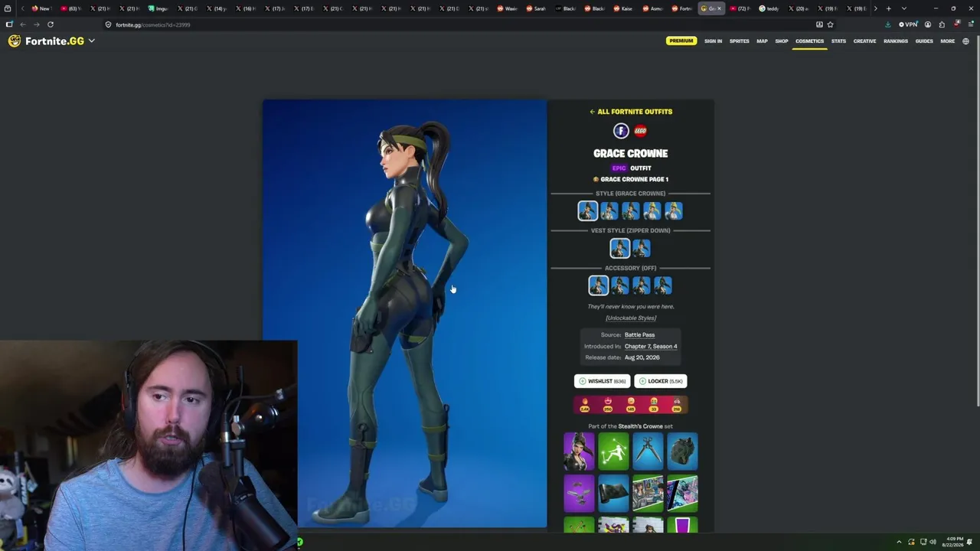Open the browser main menu
Viewport: 980px width, 551px height.
(x=970, y=24)
